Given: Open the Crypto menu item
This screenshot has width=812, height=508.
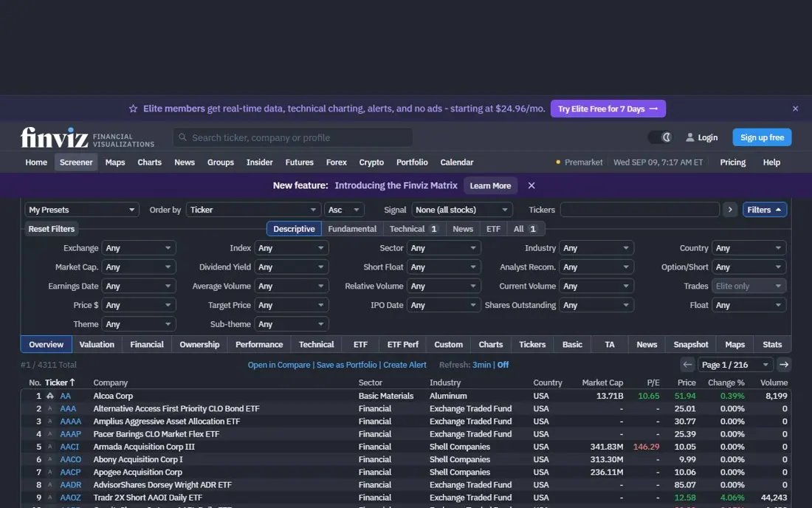Looking at the screenshot, I should [371, 162].
